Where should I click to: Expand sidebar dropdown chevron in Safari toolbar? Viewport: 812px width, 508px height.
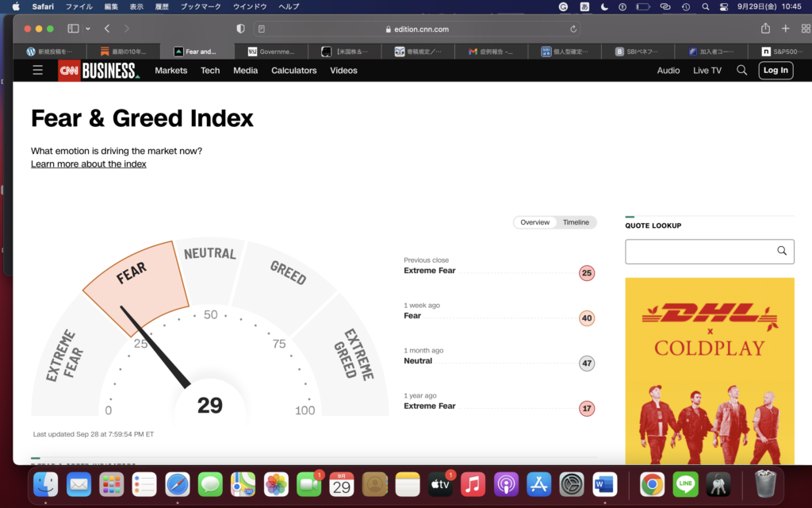pyautogui.click(x=87, y=29)
